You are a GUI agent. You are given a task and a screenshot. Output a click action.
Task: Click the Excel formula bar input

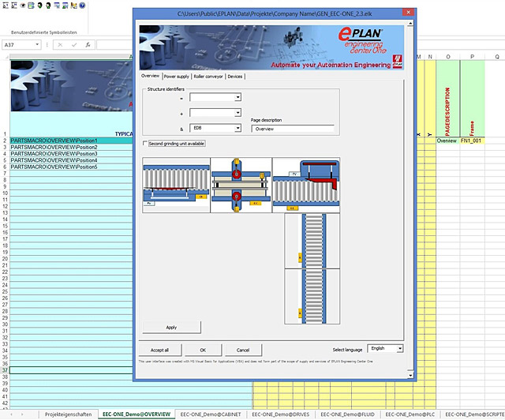click(114, 45)
